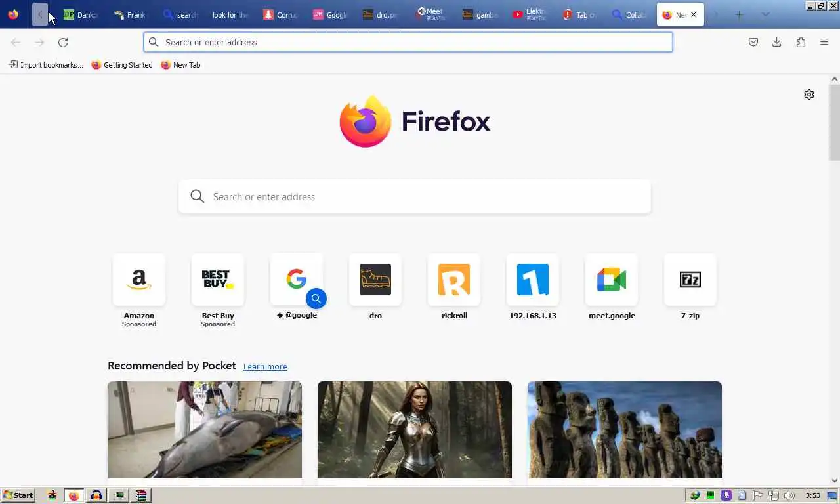Click the Firefox taskbar button
840x504 pixels.
(x=73, y=495)
